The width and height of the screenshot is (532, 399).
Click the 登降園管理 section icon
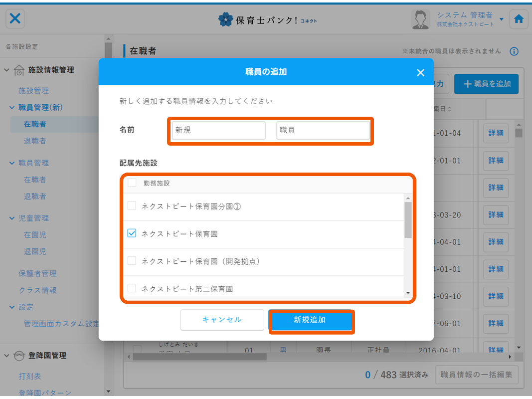coord(19,356)
